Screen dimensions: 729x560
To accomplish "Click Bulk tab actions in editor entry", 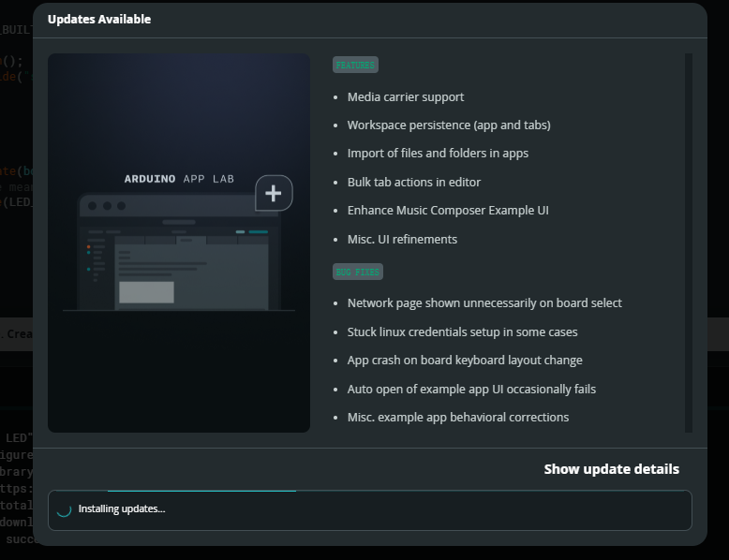I will (x=414, y=183).
